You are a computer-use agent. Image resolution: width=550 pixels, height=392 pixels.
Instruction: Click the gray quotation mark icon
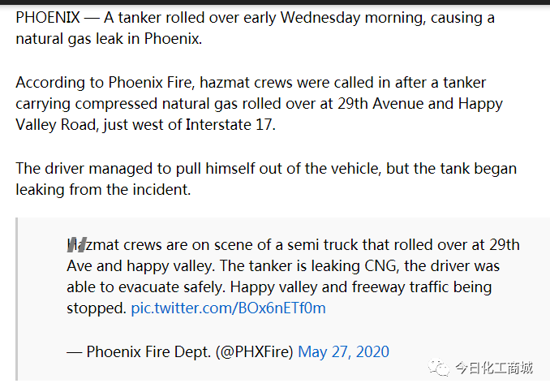[x=77, y=244]
